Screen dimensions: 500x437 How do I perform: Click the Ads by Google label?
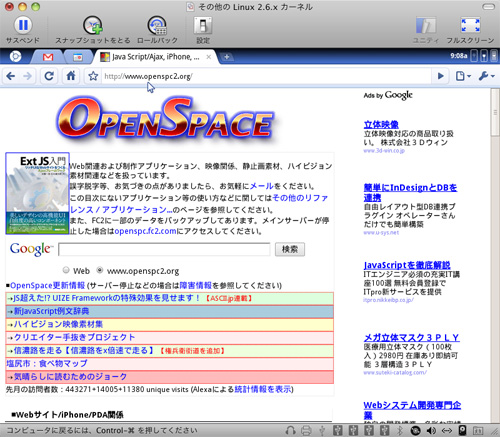pos(388,95)
